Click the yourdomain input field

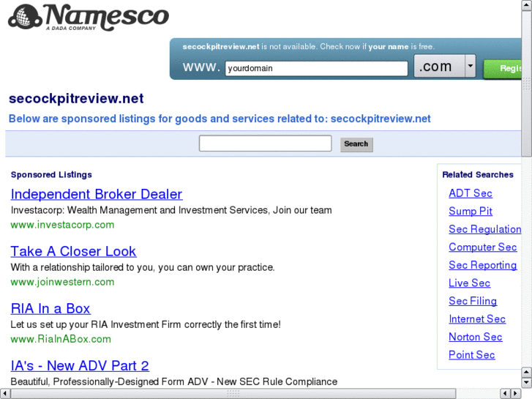pyautogui.click(x=316, y=68)
